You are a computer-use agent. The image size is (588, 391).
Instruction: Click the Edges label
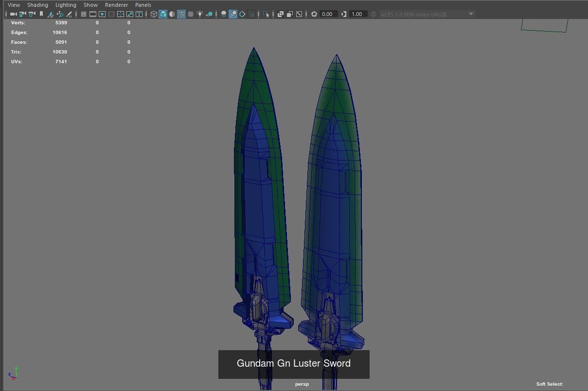pos(19,32)
